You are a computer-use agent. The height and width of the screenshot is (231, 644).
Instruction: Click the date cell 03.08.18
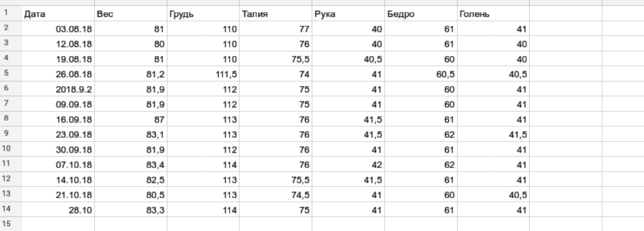(x=58, y=29)
